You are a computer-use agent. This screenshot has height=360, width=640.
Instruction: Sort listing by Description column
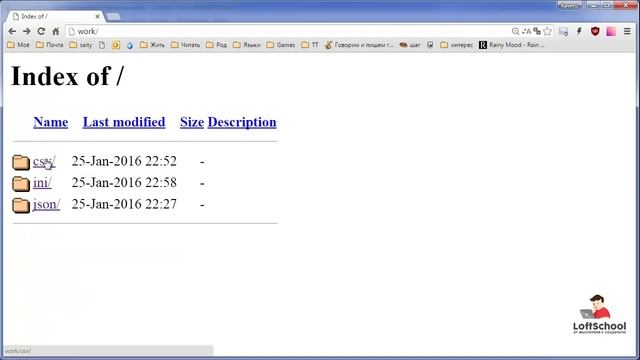coord(242,122)
